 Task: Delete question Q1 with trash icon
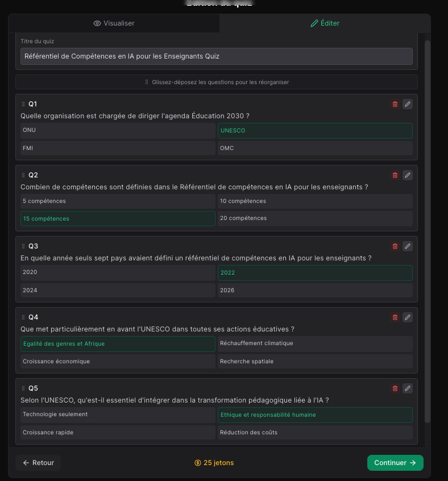tap(395, 104)
